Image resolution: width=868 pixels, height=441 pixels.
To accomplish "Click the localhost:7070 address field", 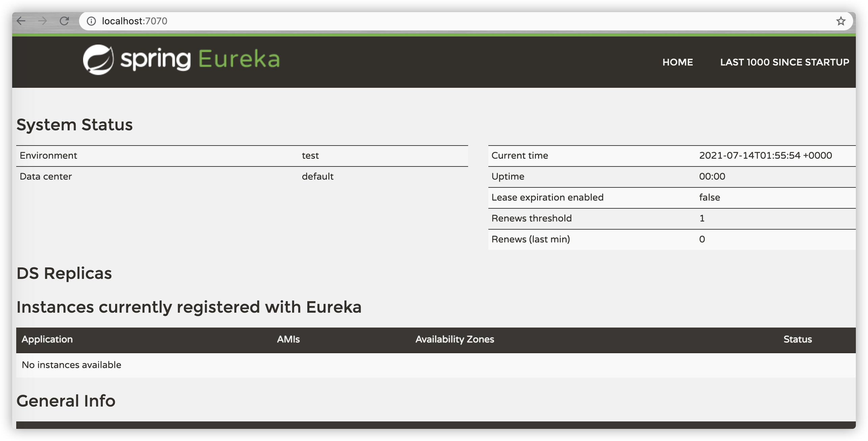I will (134, 21).
